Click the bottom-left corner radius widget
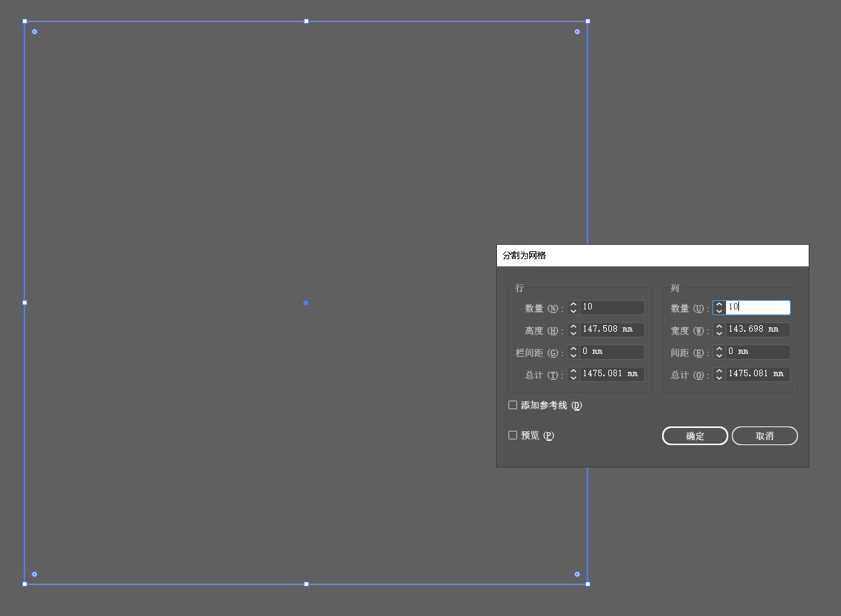 34,574
